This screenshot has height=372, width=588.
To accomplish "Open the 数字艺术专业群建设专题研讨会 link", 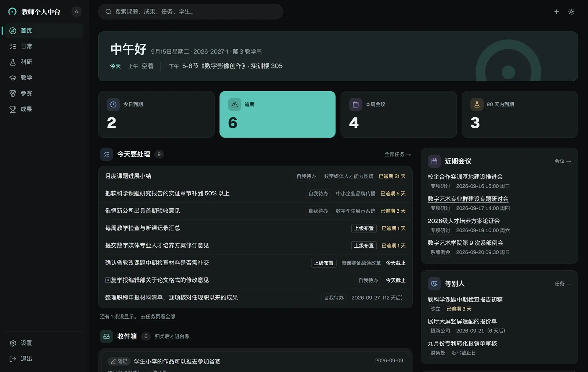I will coord(468,199).
